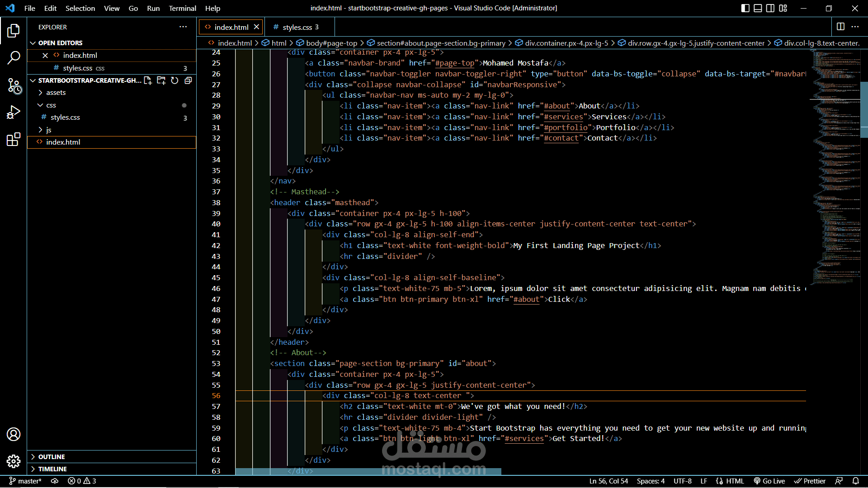This screenshot has height=488, width=868.
Task: Click New File icon in explorer header
Action: click(x=148, y=80)
